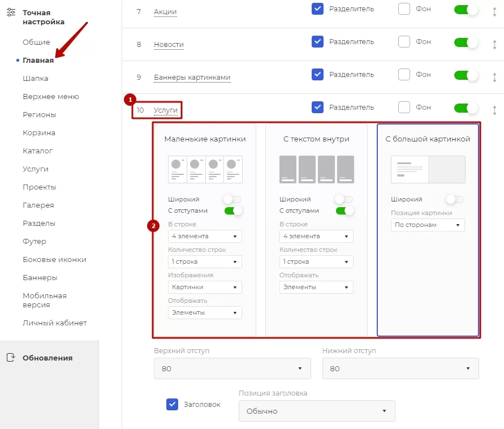This screenshot has width=504, height=429.
Task: Uncheck the Заголовок checkbox
Action: (173, 404)
